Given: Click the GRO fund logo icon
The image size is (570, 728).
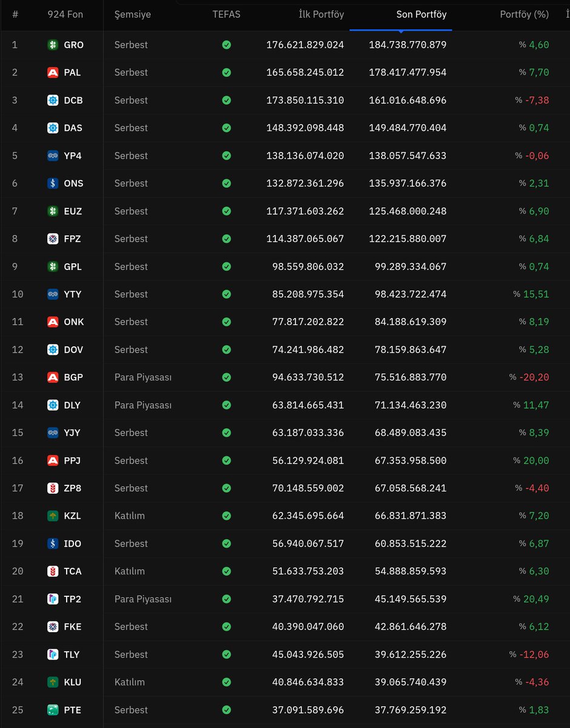Looking at the screenshot, I should (x=53, y=44).
